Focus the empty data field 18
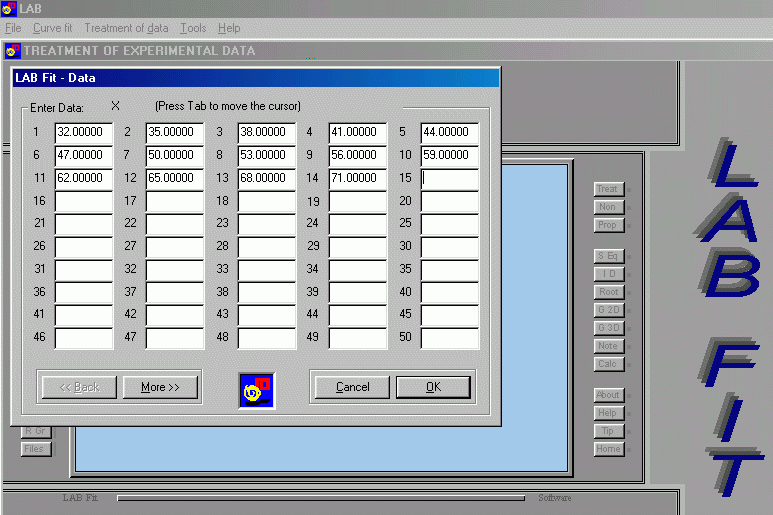Screen dimensions: 773x515 pyautogui.click(x=267, y=202)
